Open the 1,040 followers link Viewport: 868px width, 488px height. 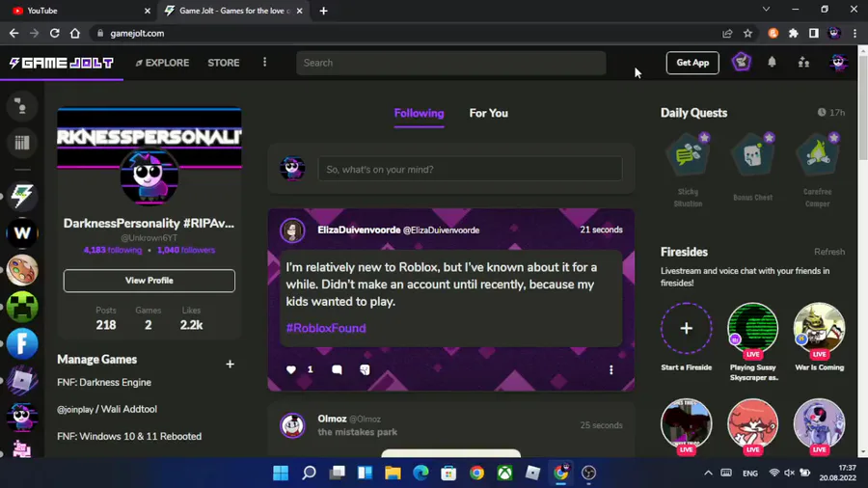(x=186, y=250)
